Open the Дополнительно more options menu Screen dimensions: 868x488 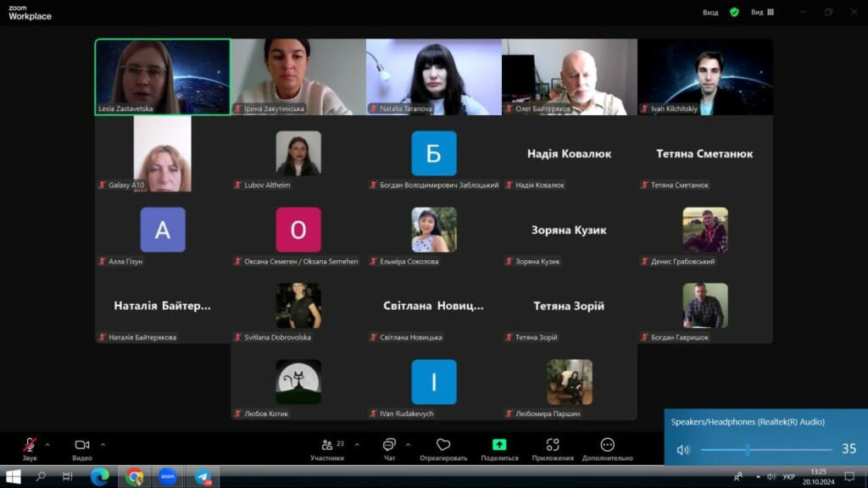[607, 447]
